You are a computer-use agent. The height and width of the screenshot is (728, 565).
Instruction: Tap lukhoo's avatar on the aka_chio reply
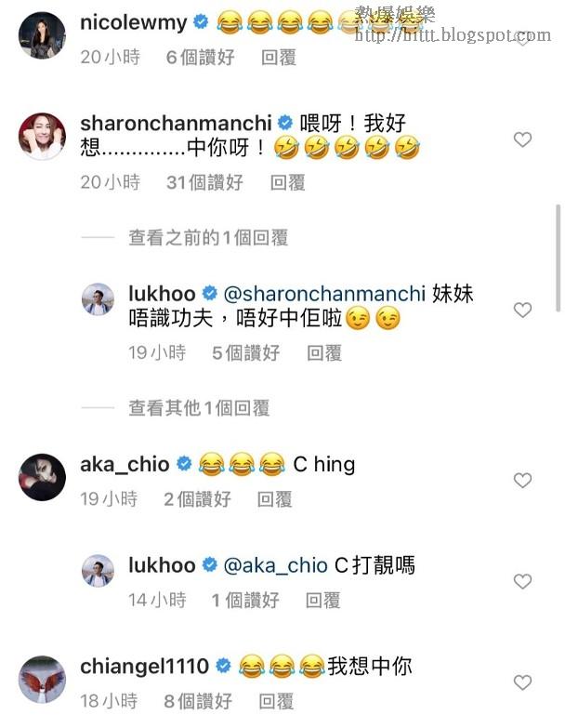click(98, 571)
